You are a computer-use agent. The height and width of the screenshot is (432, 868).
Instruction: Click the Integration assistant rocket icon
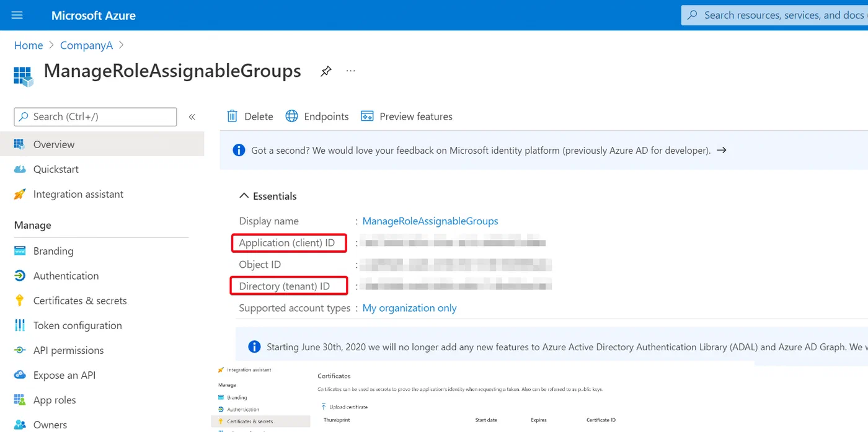(x=20, y=194)
